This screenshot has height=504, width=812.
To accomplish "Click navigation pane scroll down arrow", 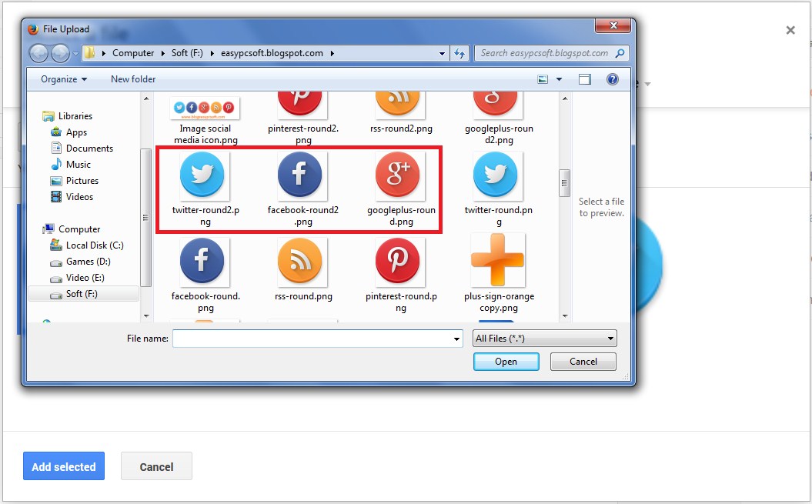I will point(146,315).
